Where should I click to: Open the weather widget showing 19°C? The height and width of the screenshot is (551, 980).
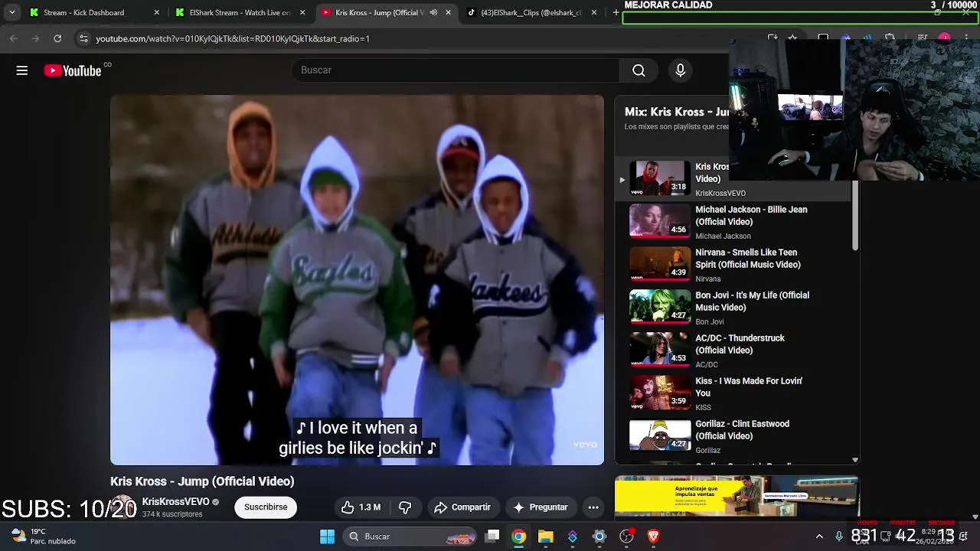tap(44, 536)
